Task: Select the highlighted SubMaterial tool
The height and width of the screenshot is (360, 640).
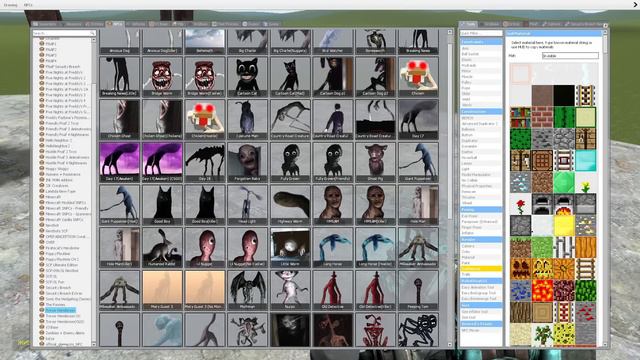Action: point(481,269)
